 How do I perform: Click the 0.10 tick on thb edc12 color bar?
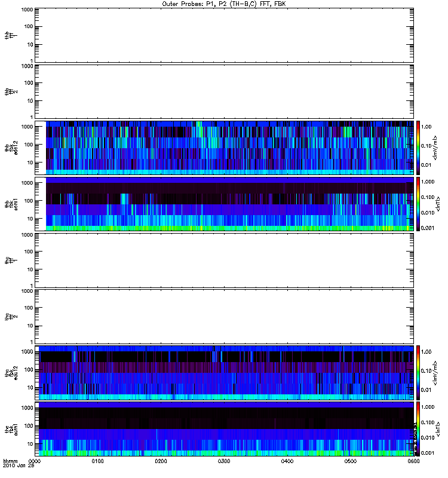pyautogui.click(x=426, y=146)
